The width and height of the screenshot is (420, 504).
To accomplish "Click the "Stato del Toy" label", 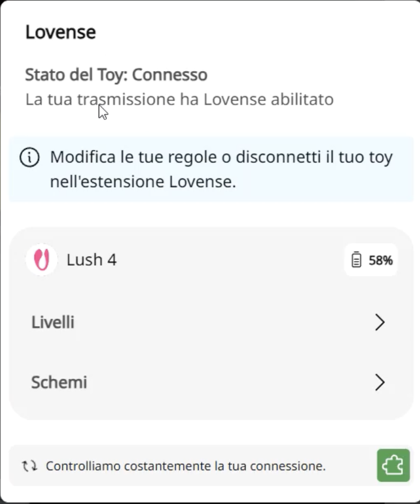I will 77,75.
